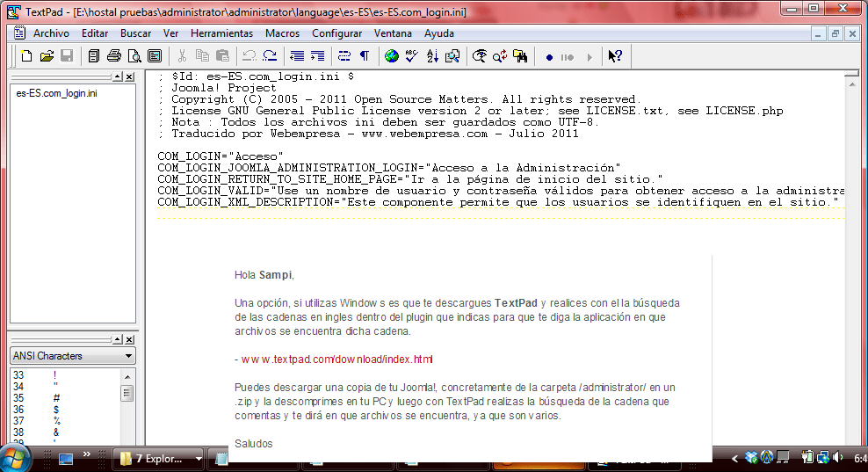This screenshot has height=472, width=868.
Task: Pin the clip library panel with the arrow button
Action: 118,339
